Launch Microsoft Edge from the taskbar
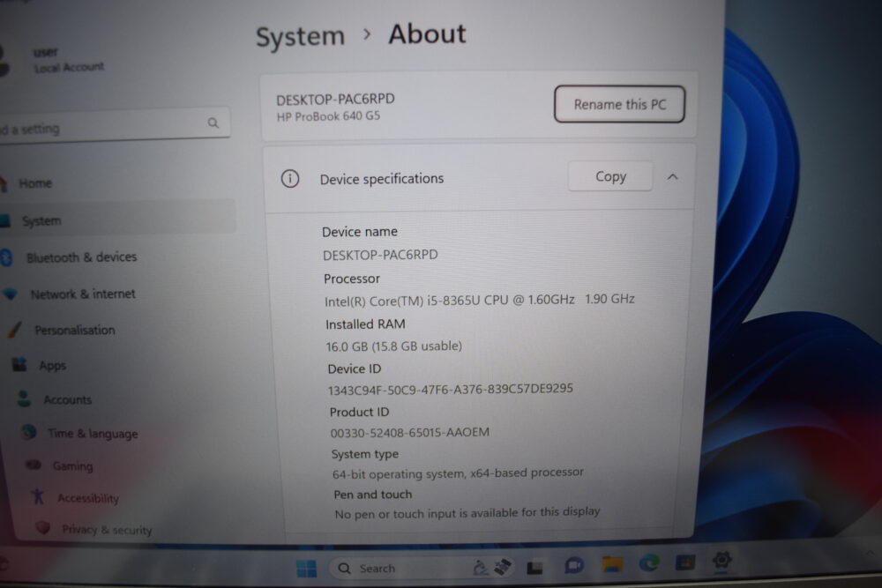882x588 pixels. click(649, 562)
